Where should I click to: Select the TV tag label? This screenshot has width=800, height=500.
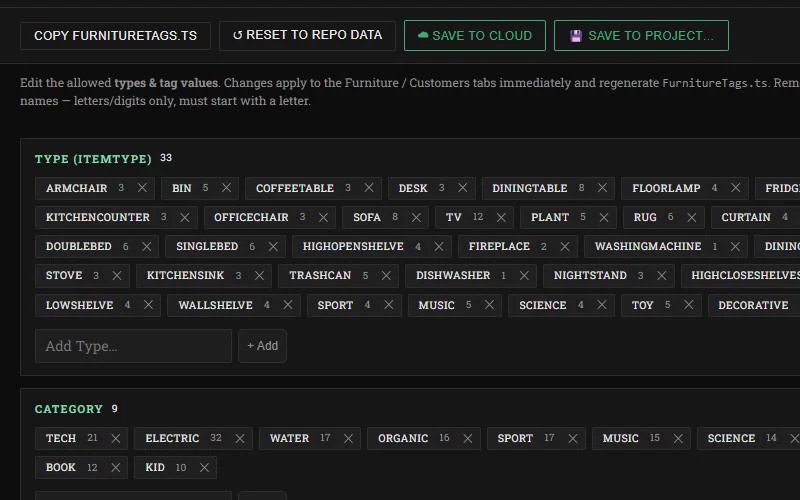[454, 217]
